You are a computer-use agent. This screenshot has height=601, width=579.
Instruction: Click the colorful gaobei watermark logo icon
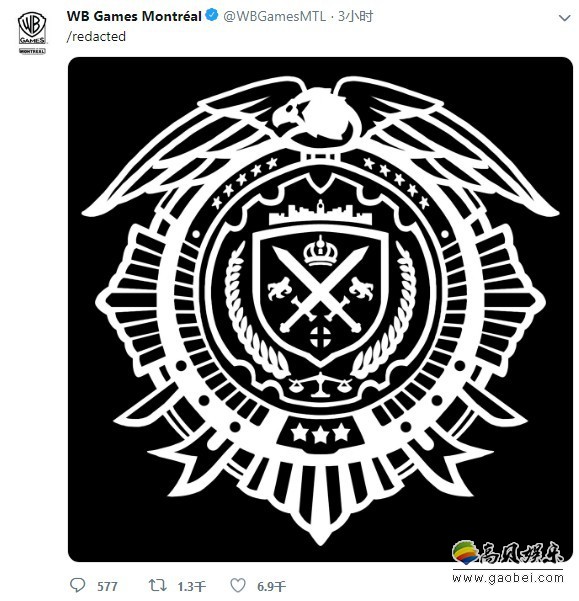465,552
